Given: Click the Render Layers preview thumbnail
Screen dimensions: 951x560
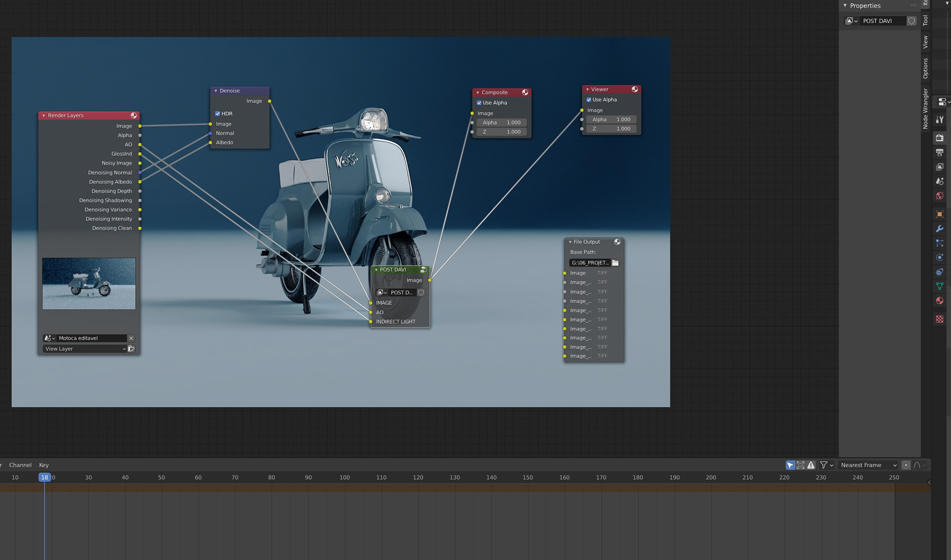Looking at the screenshot, I should click(x=89, y=284).
